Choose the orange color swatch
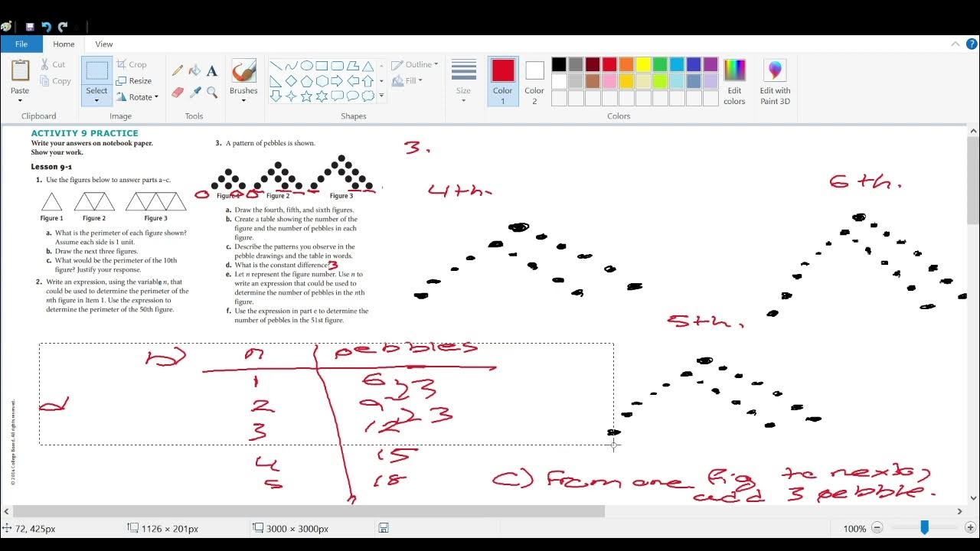Viewport: 980px width, 551px height. 626,64
